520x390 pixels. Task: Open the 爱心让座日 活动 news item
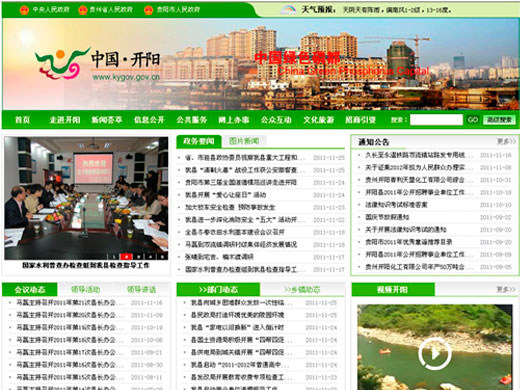tap(226, 195)
